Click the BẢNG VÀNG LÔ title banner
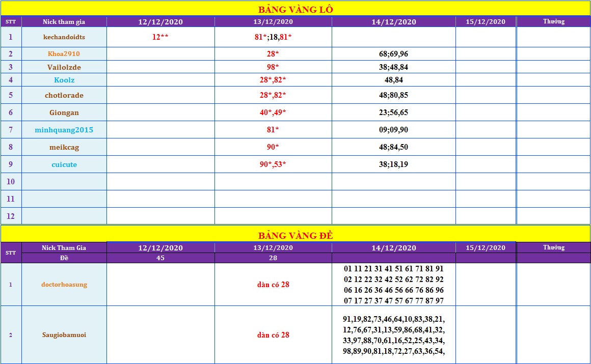The width and height of the screenshot is (591, 364). 295,9
